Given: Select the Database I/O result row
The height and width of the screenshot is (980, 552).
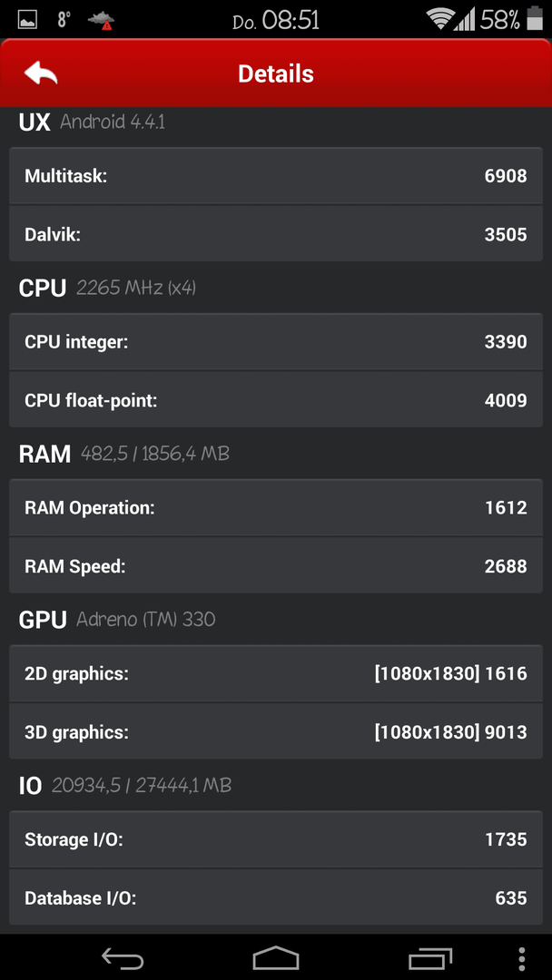Looking at the screenshot, I should [x=276, y=897].
